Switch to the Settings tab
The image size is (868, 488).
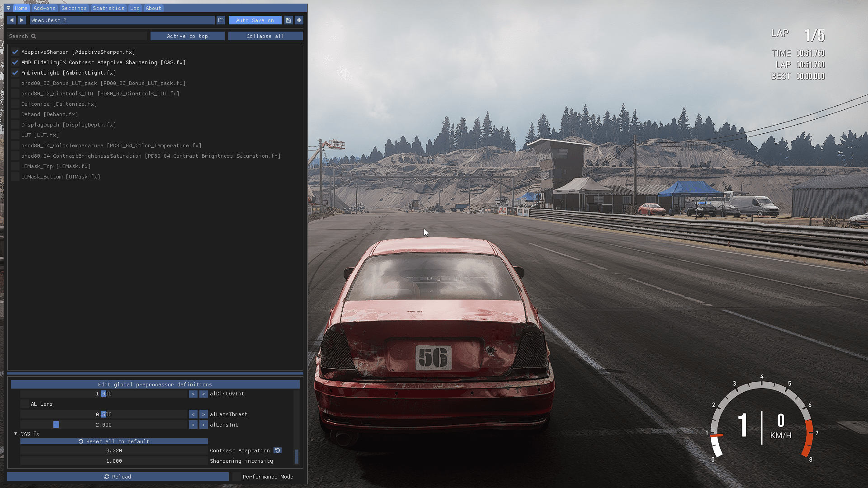click(x=74, y=8)
